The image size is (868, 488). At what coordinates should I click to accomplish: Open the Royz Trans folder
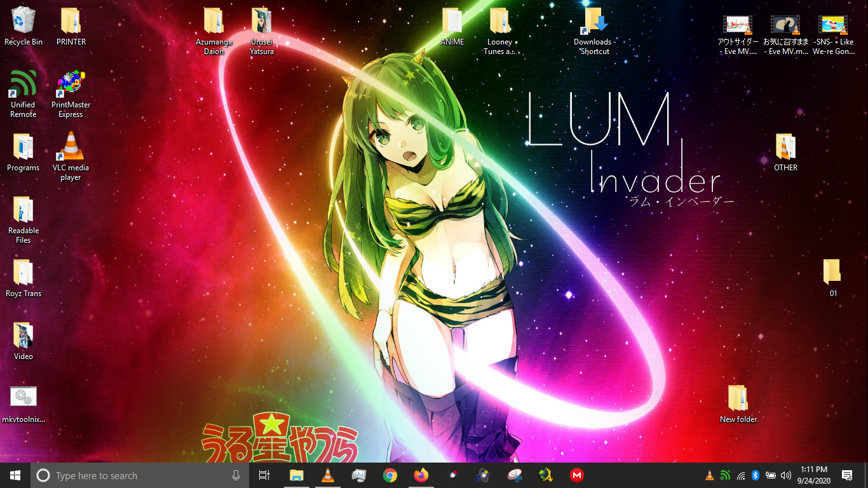(x=24, y=278)
